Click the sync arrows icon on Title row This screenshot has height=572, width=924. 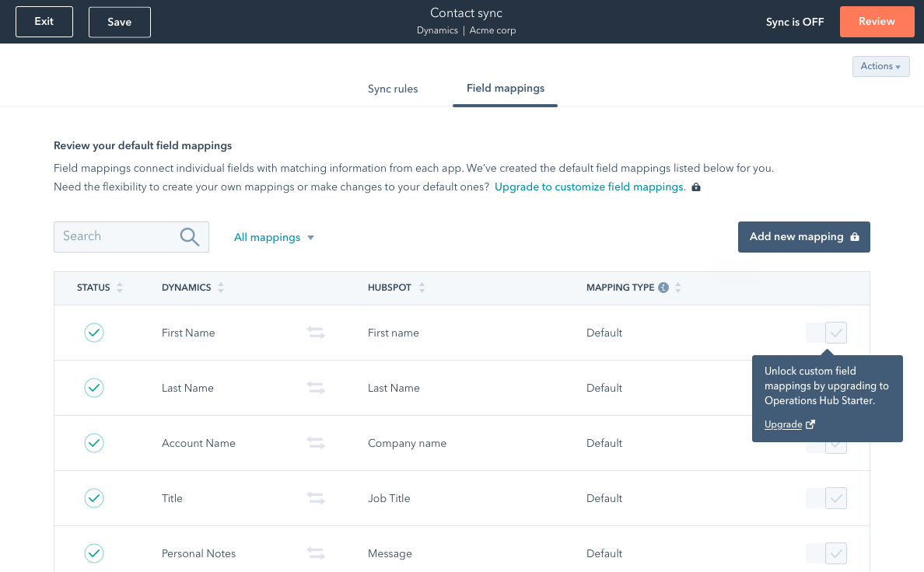(x=316, y=498)
